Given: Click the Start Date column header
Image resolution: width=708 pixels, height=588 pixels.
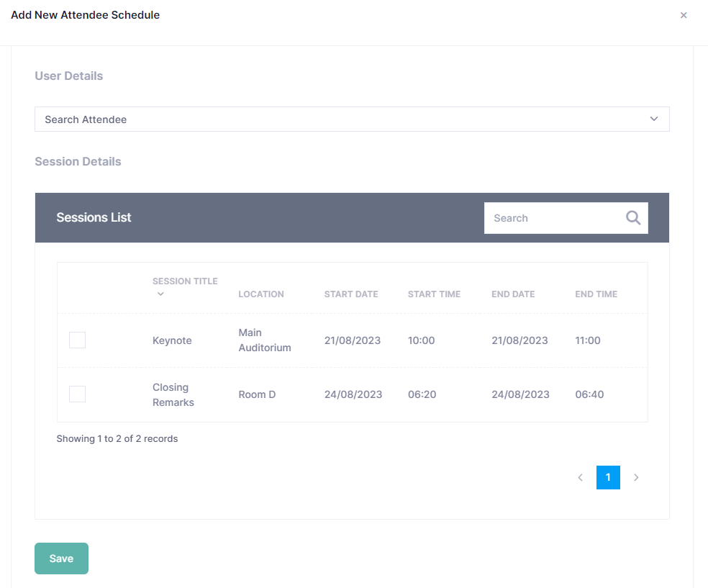Looking at the screenshot, I should pyautogui.click(x=351, y=294).
